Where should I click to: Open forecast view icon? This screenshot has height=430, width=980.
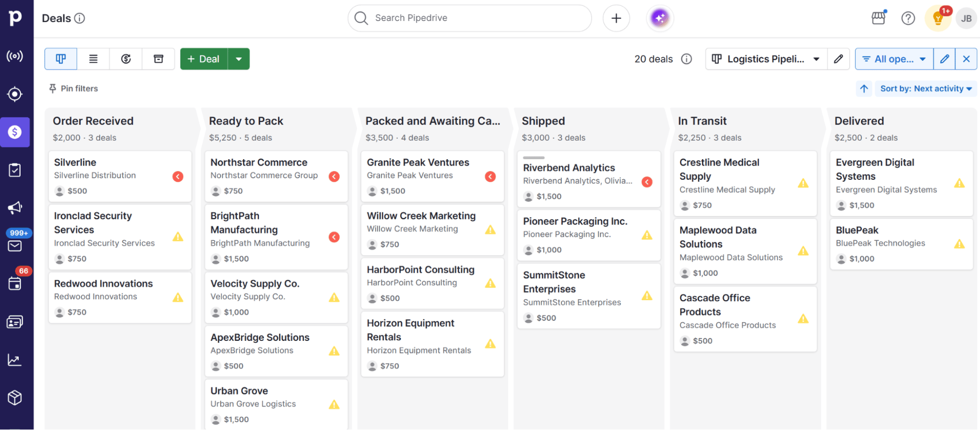coord(126,59)
